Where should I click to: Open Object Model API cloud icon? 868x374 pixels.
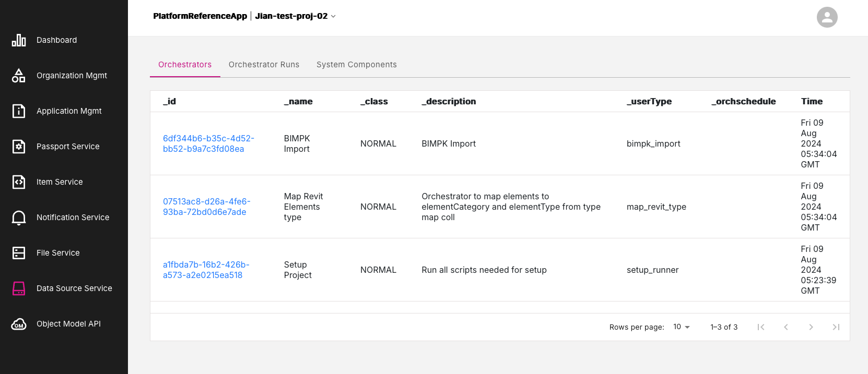click(19, 324)
